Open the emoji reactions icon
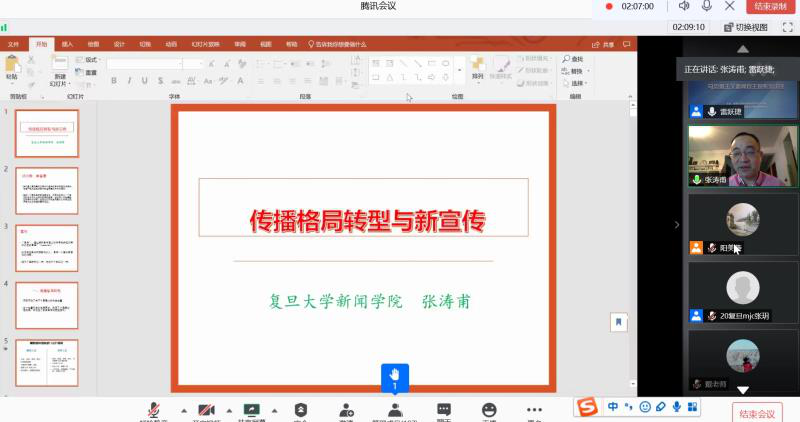 pyautogui.click(x=489, y=410)
